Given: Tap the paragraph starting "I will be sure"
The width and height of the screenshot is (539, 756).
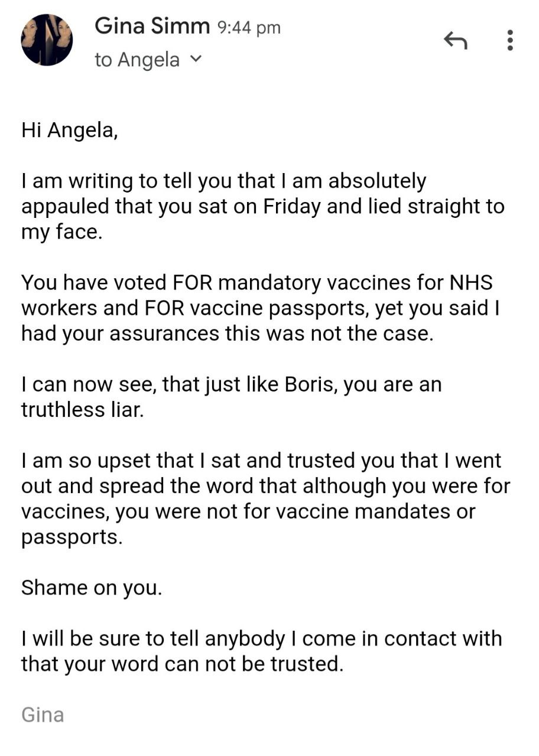Looking at the screenshot, I should (x=261, y=651).
